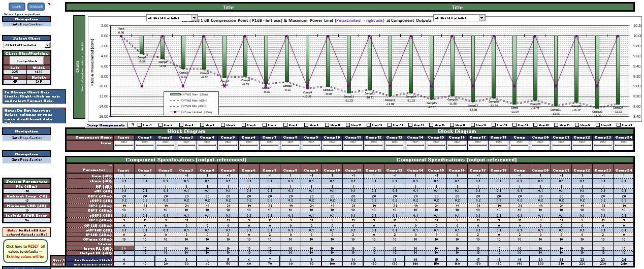644x269 pixels.
Task: Click the Unlock button
Action: (x=36, y=7)
